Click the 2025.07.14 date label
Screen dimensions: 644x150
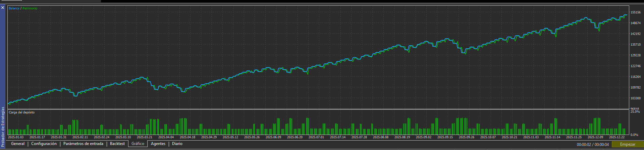[338, 137]
